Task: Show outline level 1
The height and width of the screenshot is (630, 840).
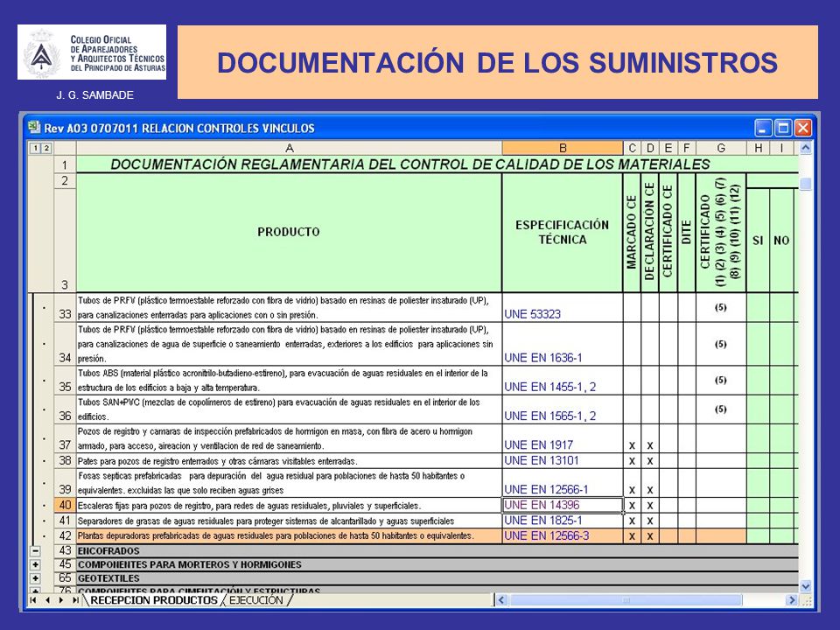Action: 35,148
